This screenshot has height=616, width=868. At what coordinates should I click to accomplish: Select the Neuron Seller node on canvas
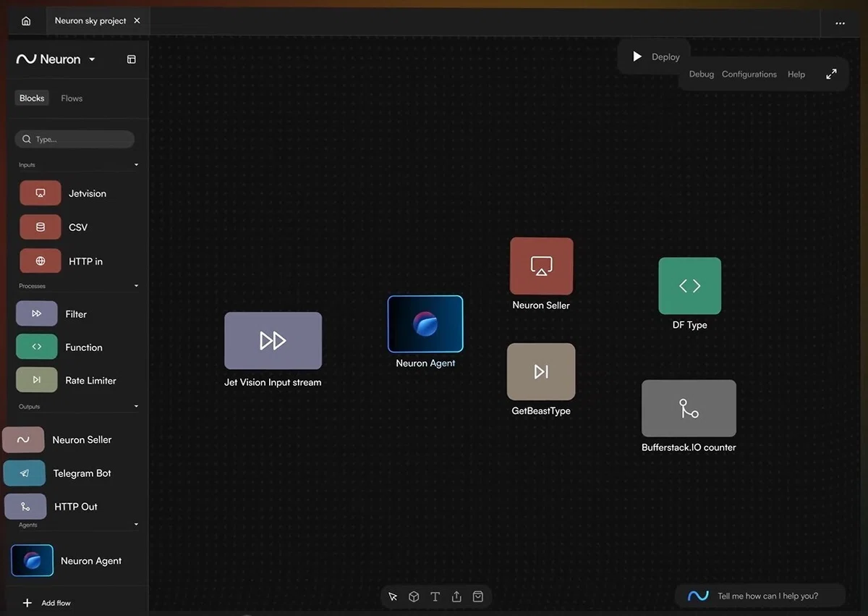click(542, 266)
